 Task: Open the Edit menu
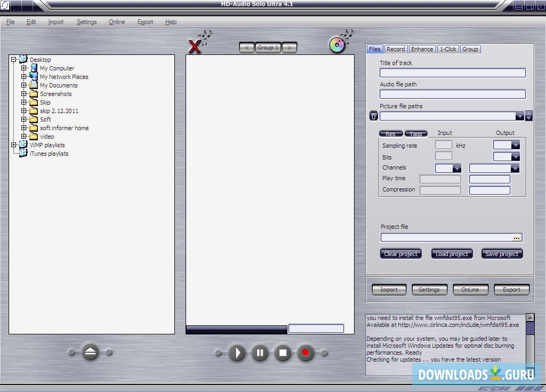point(31,22)
